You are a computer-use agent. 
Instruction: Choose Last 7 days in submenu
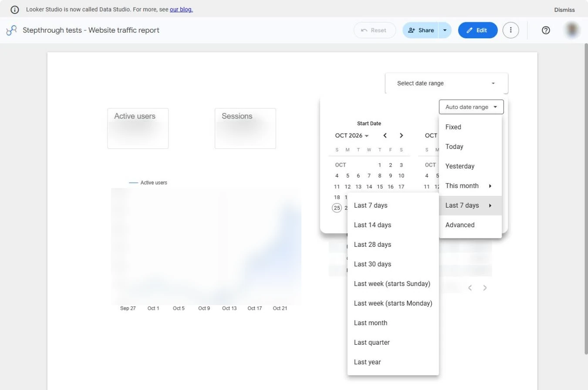(x=393, y=205)
